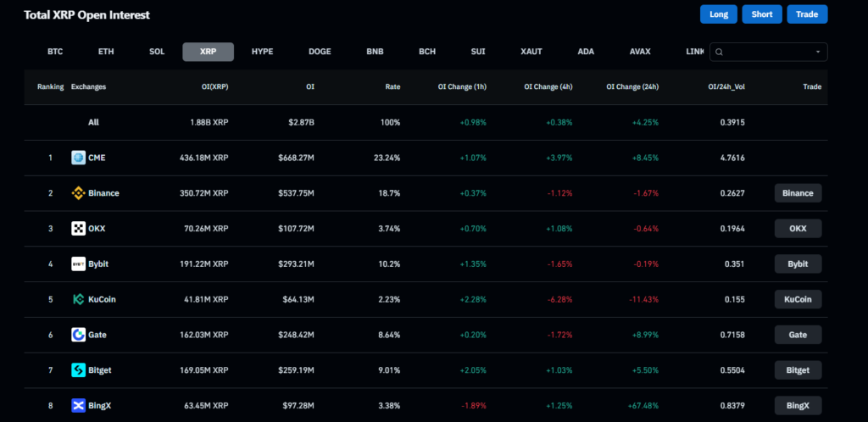Viewport: 868px width, 422px height.
Task: Click the search magnifier icon
Action: click(x=720, y=52)
